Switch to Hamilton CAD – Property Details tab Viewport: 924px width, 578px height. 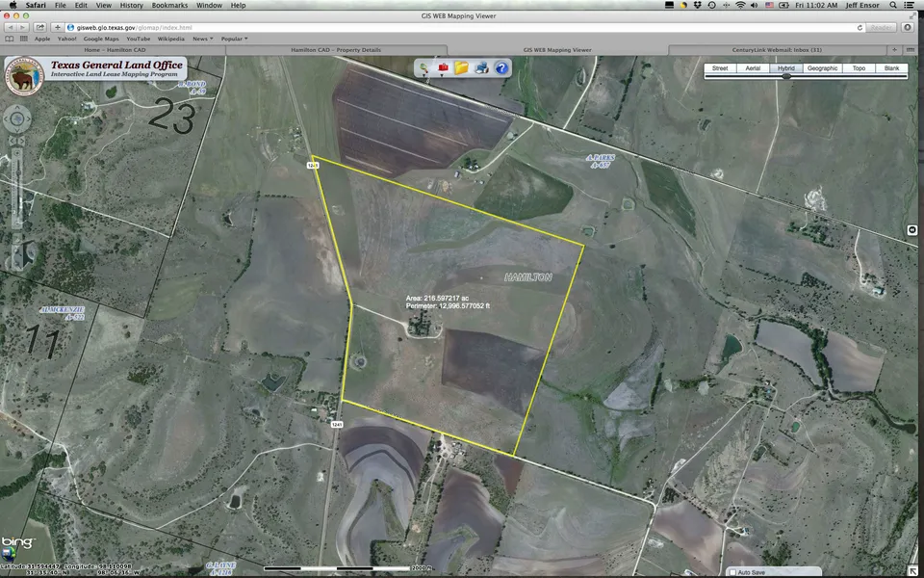point(336,49)
